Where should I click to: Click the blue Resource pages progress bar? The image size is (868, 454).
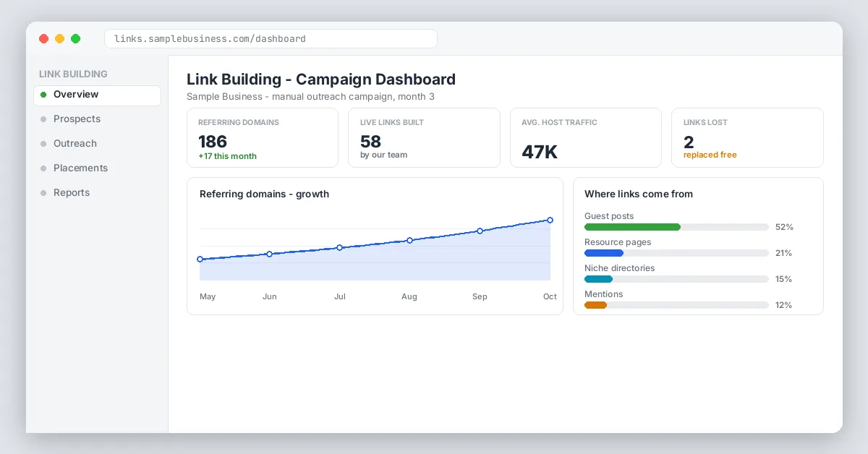tap(604, 253)
